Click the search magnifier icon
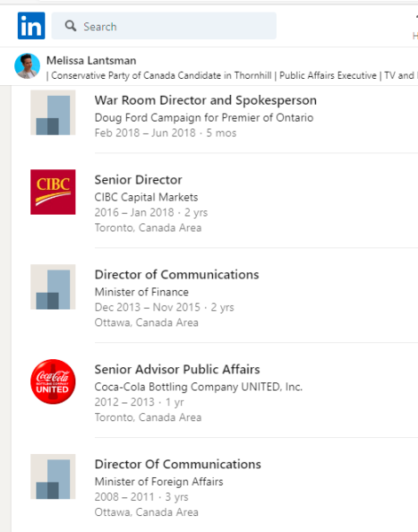This screenshot has width=418, height=532. [70, 26]
